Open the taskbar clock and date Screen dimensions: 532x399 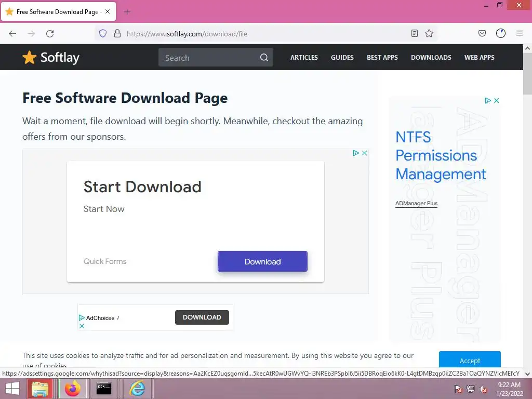coord(509,389)
